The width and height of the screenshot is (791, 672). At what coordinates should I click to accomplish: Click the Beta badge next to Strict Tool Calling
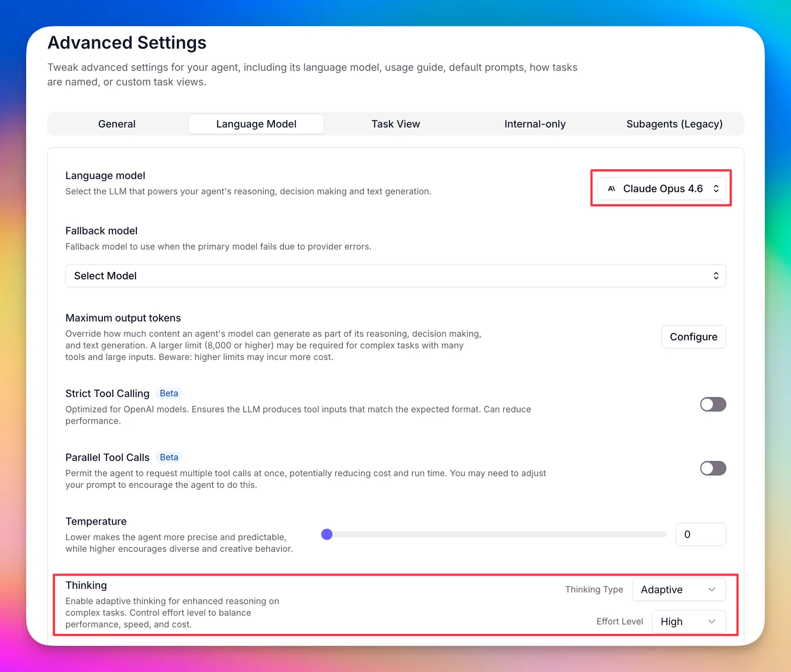[x=169, y=394]
